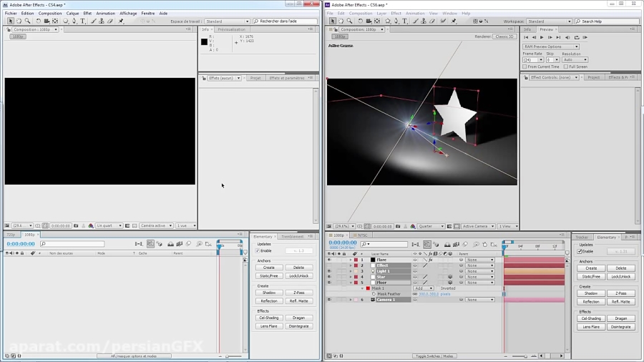
Task: Select the Texte tool in CS4 toolbar
Action: pyautogui.click(x=82, y=21)
